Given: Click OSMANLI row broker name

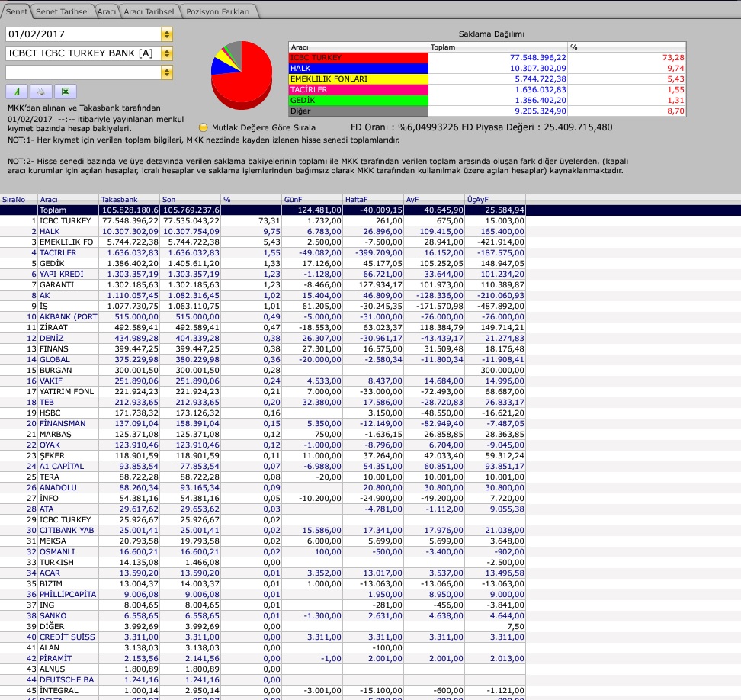Looking at the screenshot, I should [57, 552].
